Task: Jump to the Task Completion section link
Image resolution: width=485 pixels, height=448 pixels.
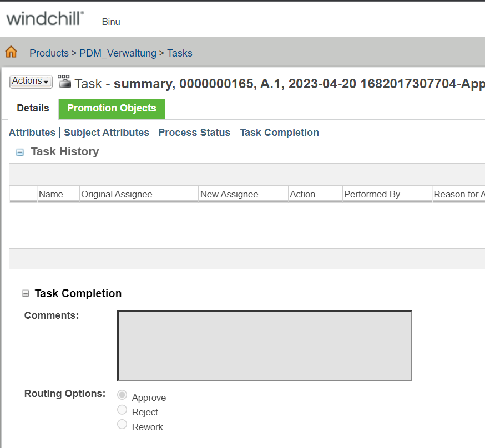Action: (x=279, y=132)
